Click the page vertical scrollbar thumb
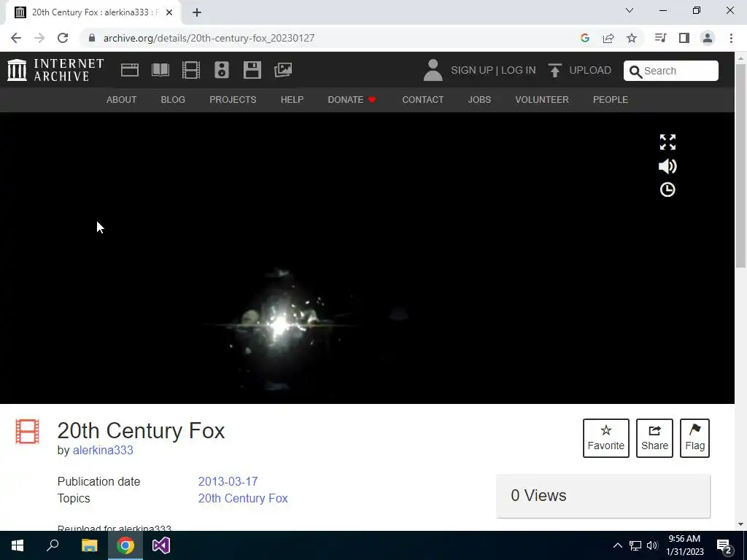Viewport: 747px width, 560px height. 741,166
